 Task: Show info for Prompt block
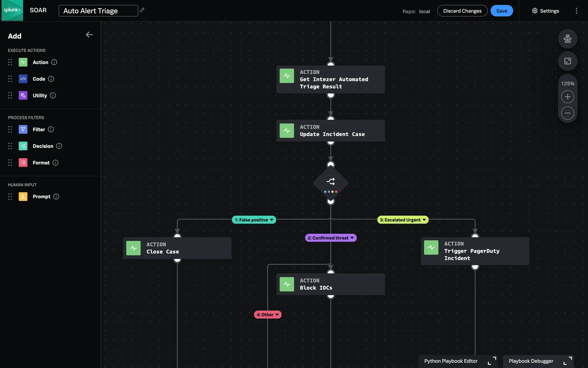56,197
